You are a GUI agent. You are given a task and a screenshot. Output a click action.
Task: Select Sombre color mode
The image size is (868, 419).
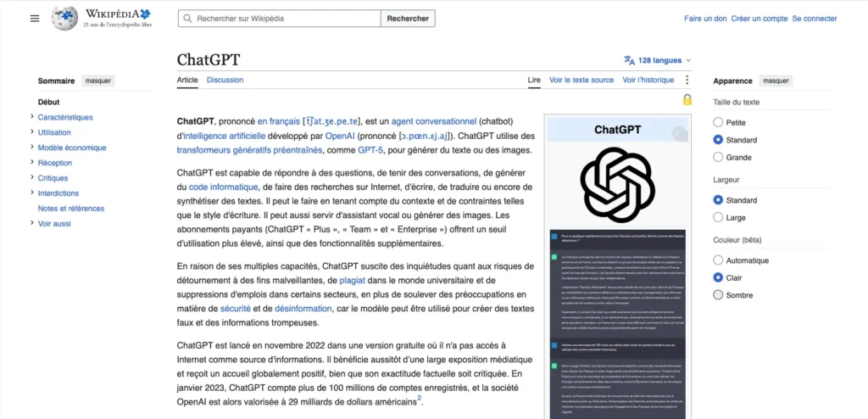pyautogui.click(x=718, y=295)
